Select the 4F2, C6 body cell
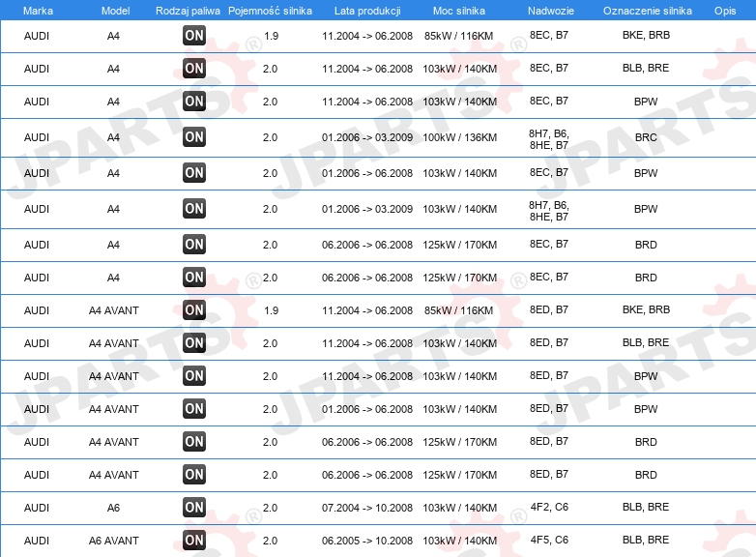 click(549, 507)
